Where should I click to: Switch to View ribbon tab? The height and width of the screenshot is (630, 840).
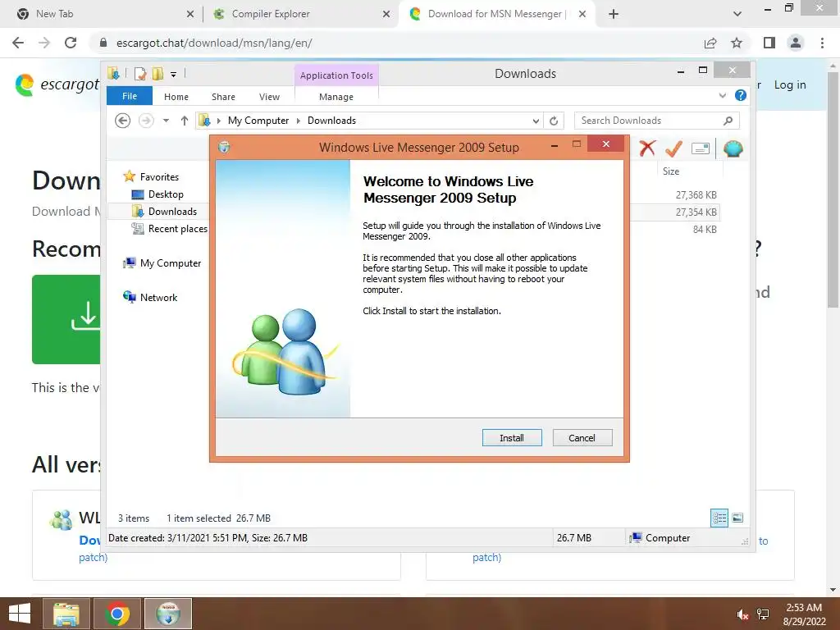pos(269,97)
